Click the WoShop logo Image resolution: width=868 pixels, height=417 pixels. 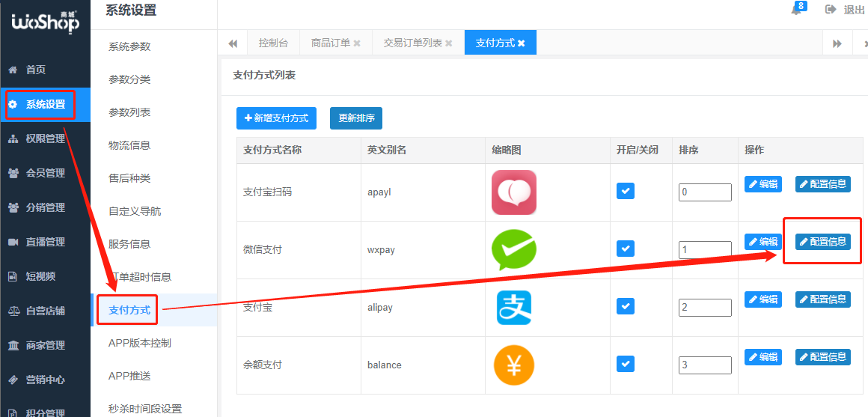[45, 22]
